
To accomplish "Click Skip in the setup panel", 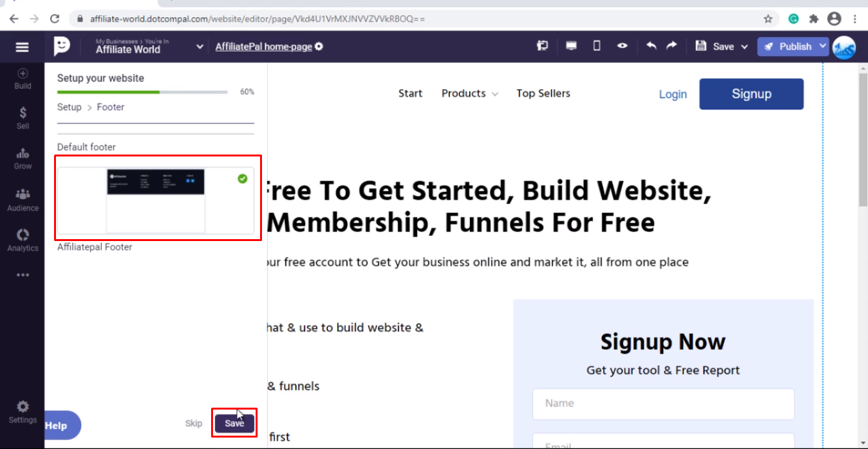I will [x=193, y=424].
